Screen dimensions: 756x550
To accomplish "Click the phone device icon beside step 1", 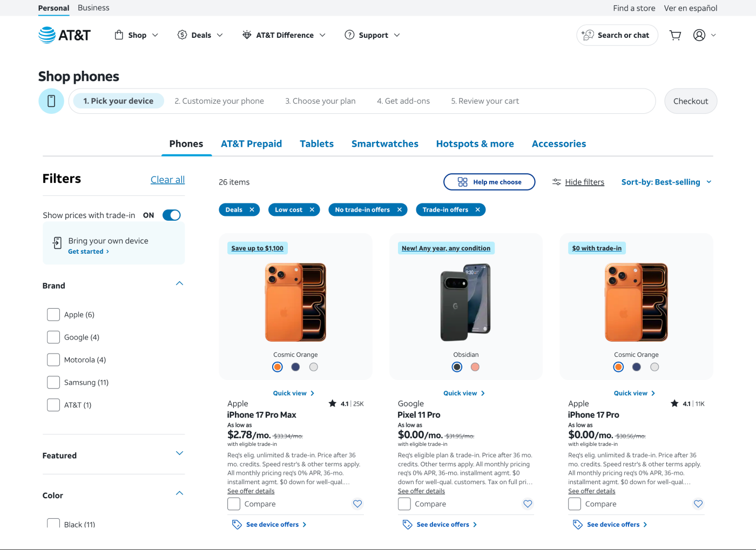I will point(51,101).
